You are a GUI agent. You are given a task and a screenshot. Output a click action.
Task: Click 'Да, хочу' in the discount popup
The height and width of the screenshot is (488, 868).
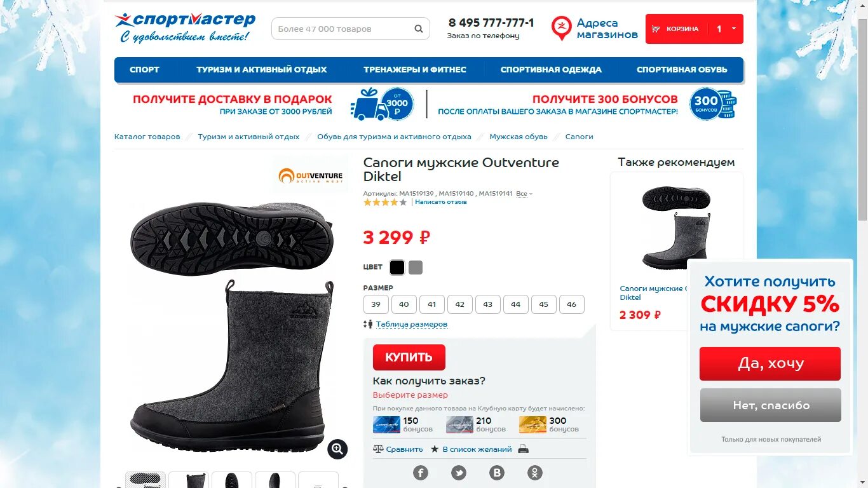[770, 363]
